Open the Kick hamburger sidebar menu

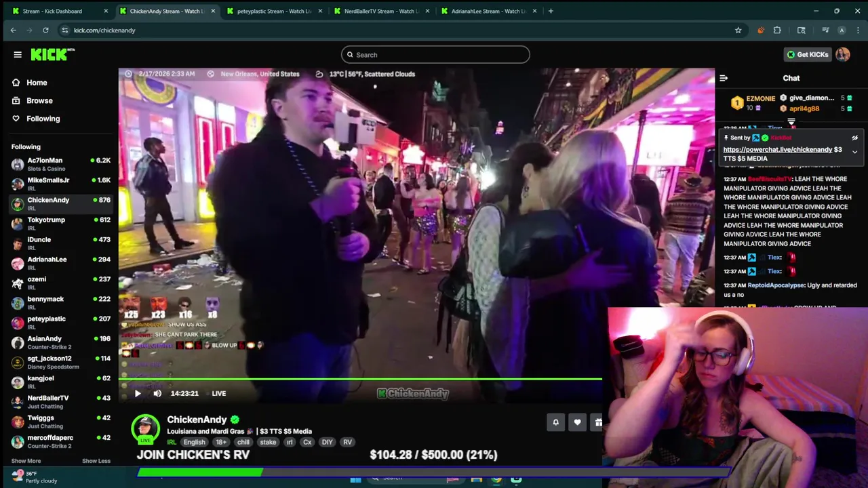click(x=18, y=55)
